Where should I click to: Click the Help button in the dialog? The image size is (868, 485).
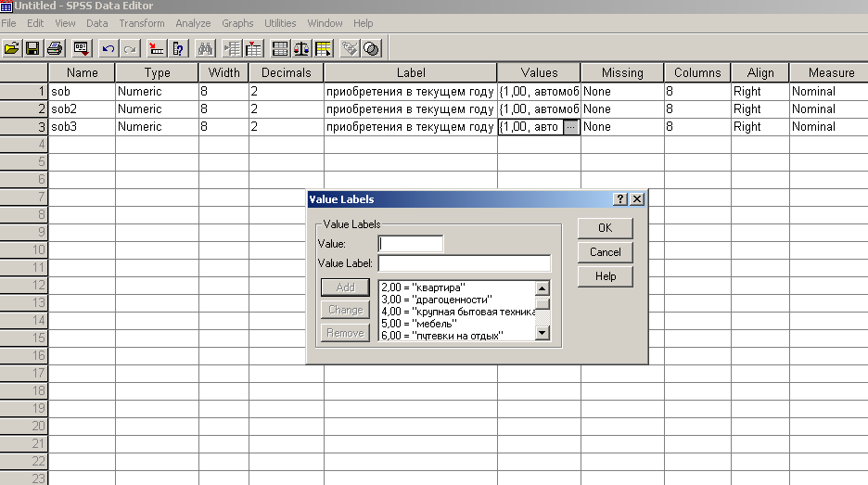click(605, 276)
